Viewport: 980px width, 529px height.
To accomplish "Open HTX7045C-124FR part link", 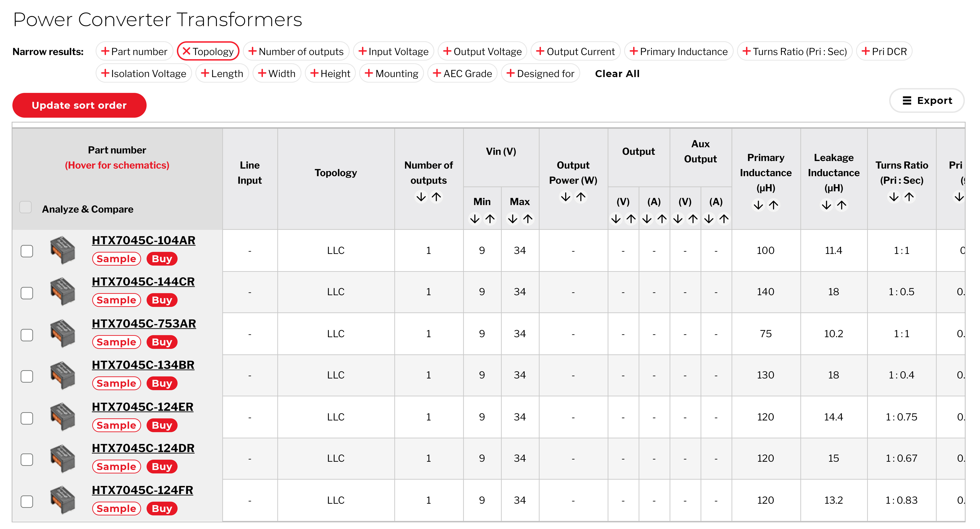I will click(142, 490).
